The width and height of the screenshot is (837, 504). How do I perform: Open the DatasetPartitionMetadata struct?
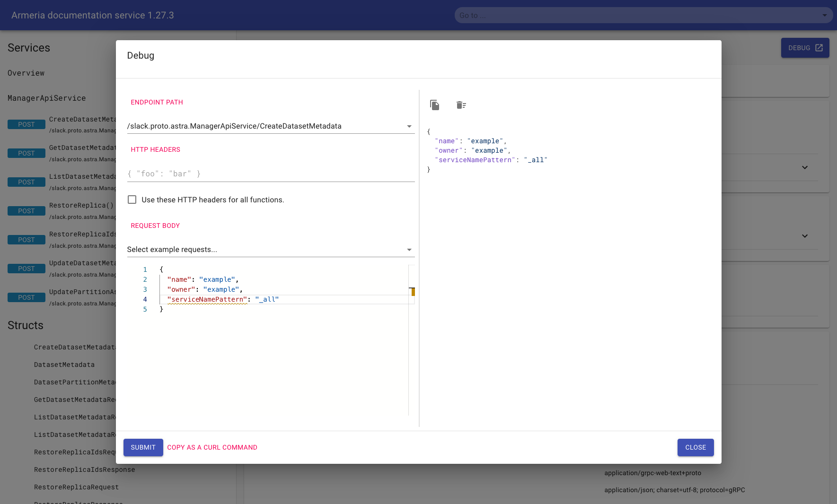pyautogui.click(x=75, y=382)
